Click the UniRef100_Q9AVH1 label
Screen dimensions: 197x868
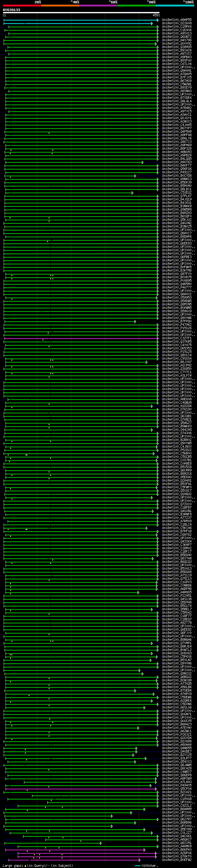(176, 71)
